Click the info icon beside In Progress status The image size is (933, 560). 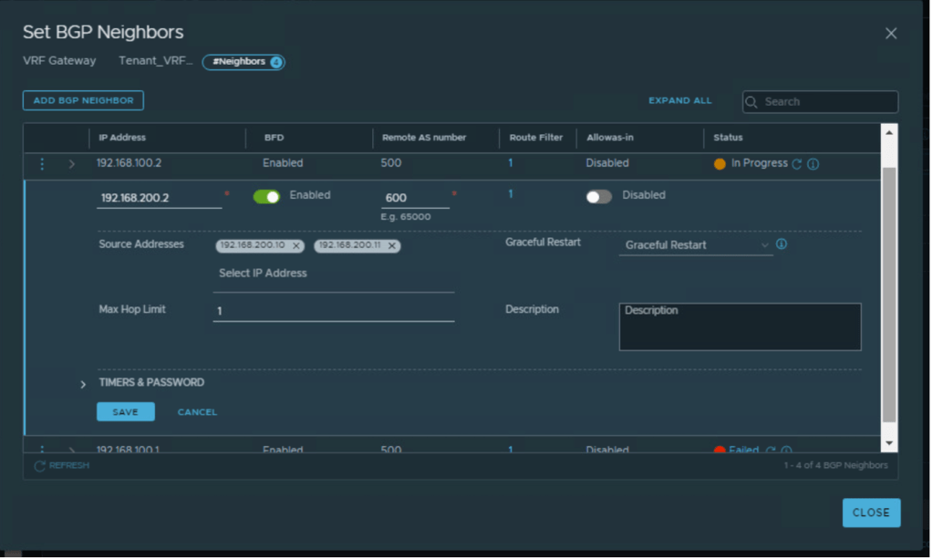pos(813,164)
